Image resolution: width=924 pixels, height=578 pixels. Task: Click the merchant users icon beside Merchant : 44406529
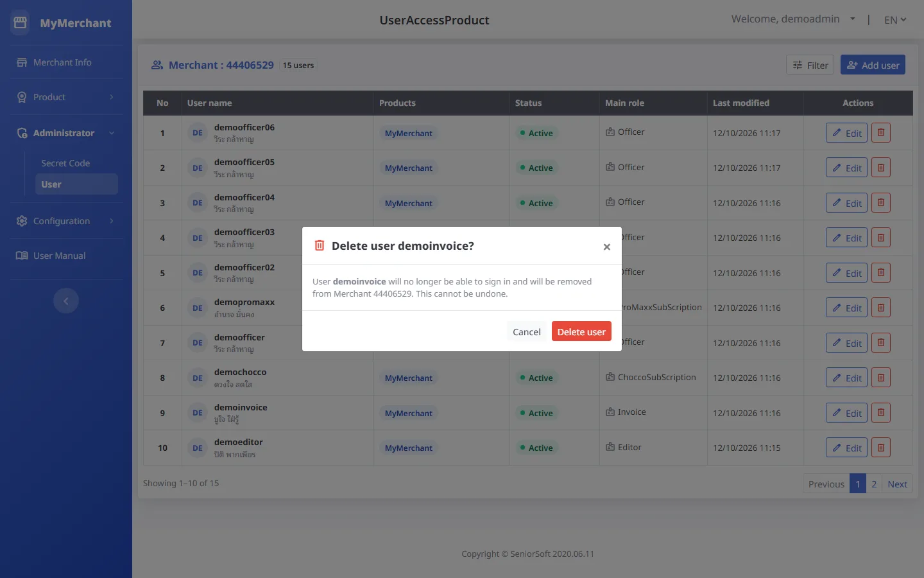pyautogui.click(x=157, y=65)
